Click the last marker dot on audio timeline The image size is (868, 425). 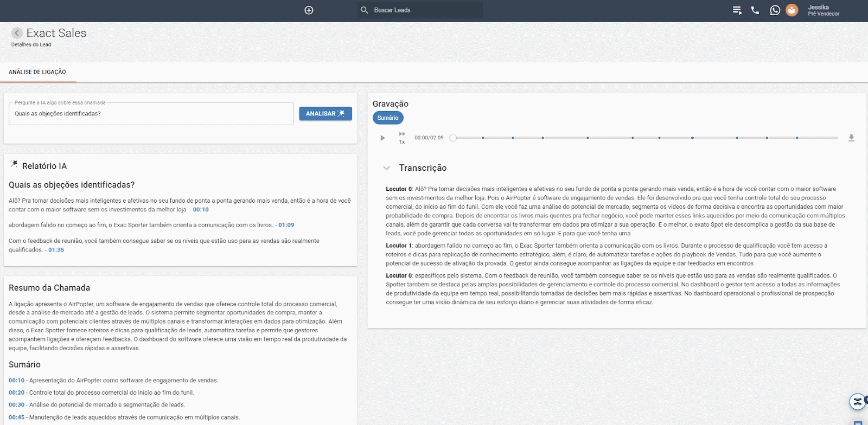coord(797,138)
